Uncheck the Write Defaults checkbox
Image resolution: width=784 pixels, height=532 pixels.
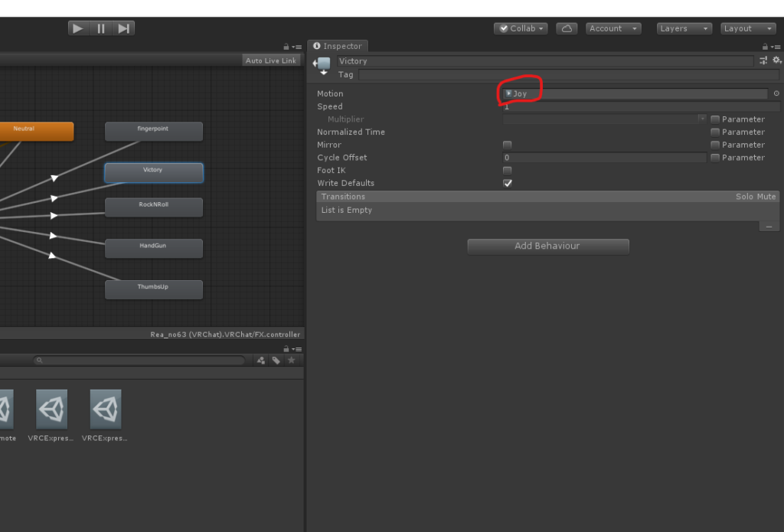tap(508, 183)
